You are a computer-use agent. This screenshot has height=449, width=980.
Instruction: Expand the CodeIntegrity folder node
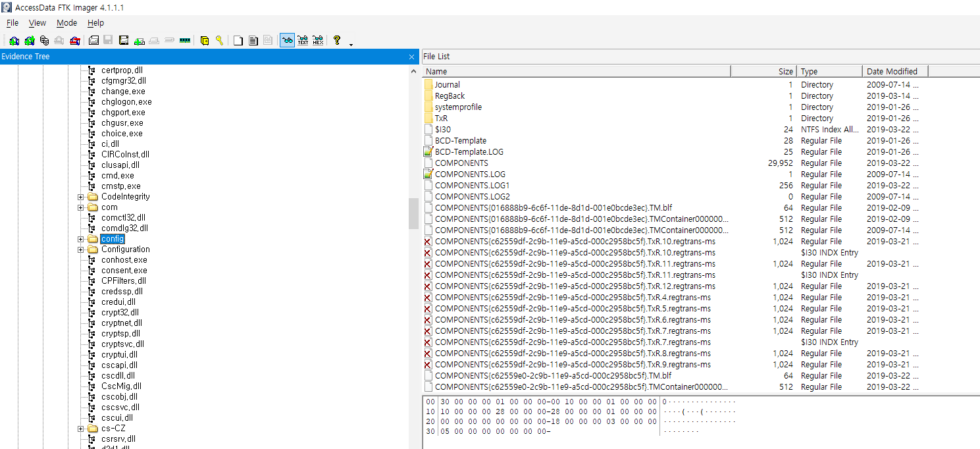[x=81, y=197]
